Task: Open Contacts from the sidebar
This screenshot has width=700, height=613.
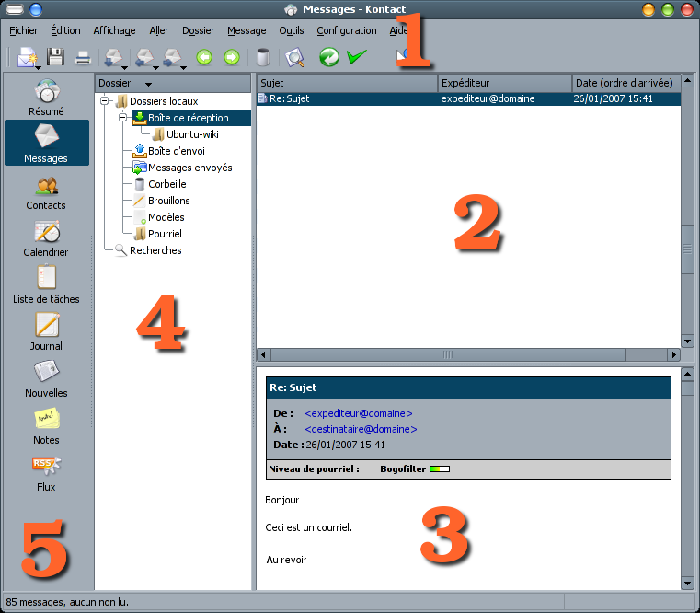Action: tap(46, 193)
